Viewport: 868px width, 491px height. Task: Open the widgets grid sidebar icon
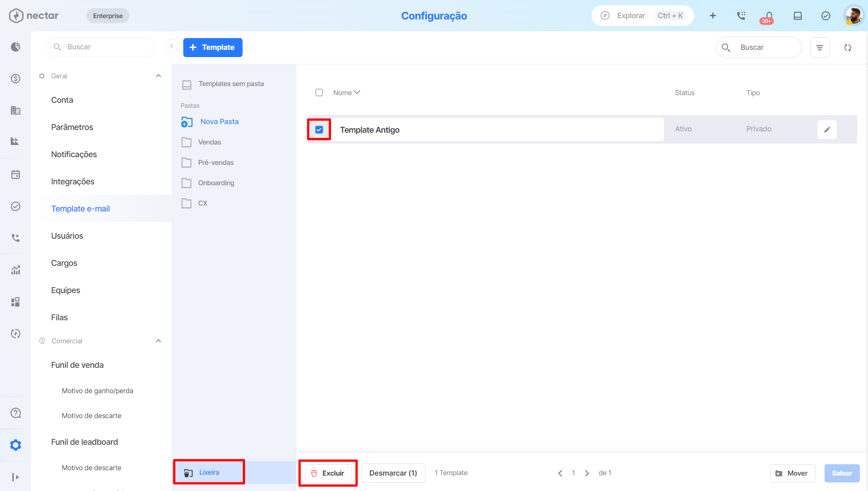click(15, 302)
